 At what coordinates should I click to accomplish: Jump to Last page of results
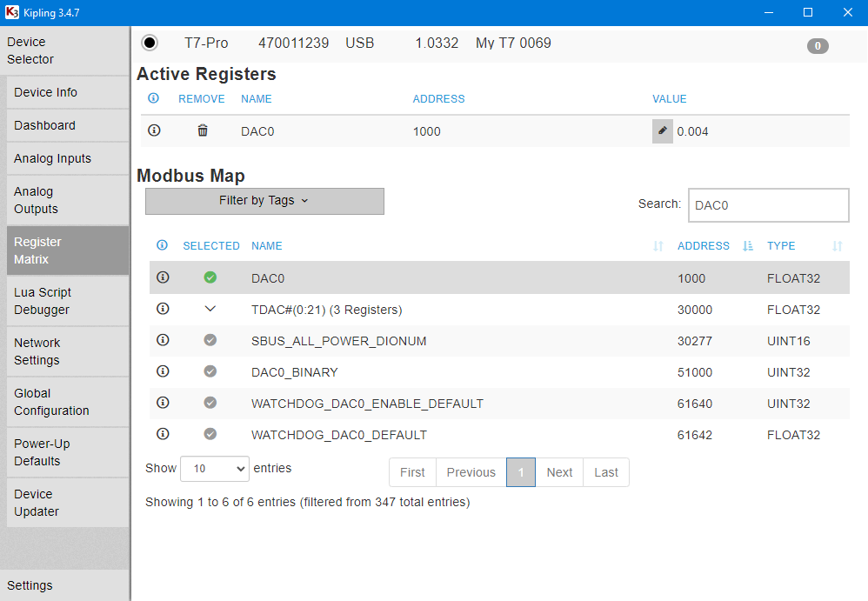click(606, 472)
